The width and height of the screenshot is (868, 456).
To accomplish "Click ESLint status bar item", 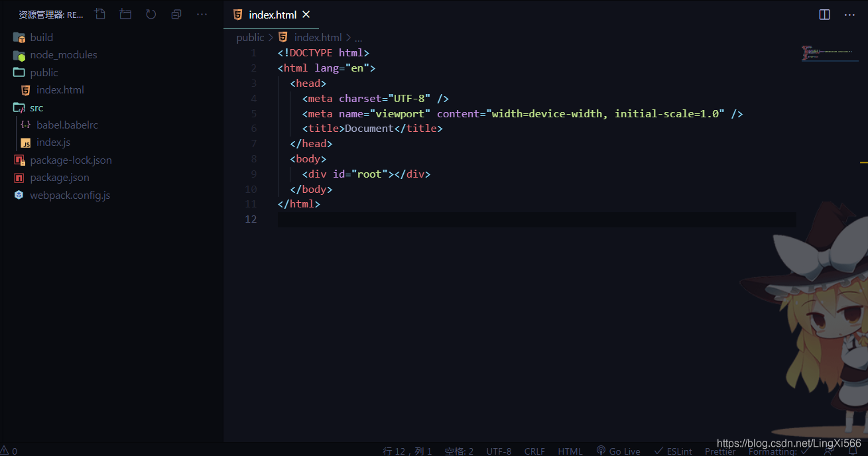I will pos(673,451).
